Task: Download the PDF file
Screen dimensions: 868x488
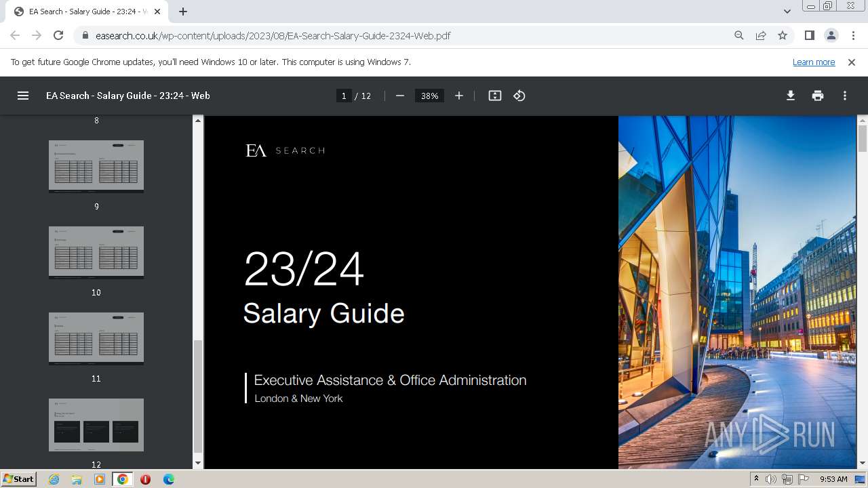Action: click(x=791, y=96)
